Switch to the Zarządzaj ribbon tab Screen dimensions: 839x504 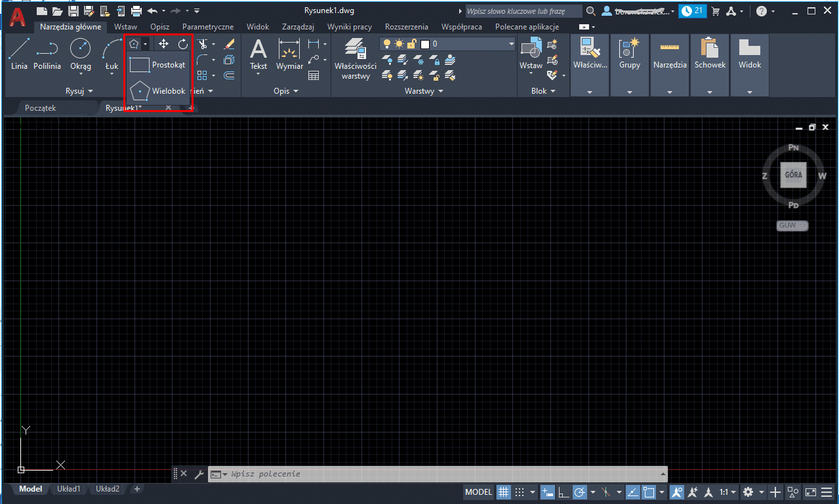[x=298, y=27]
